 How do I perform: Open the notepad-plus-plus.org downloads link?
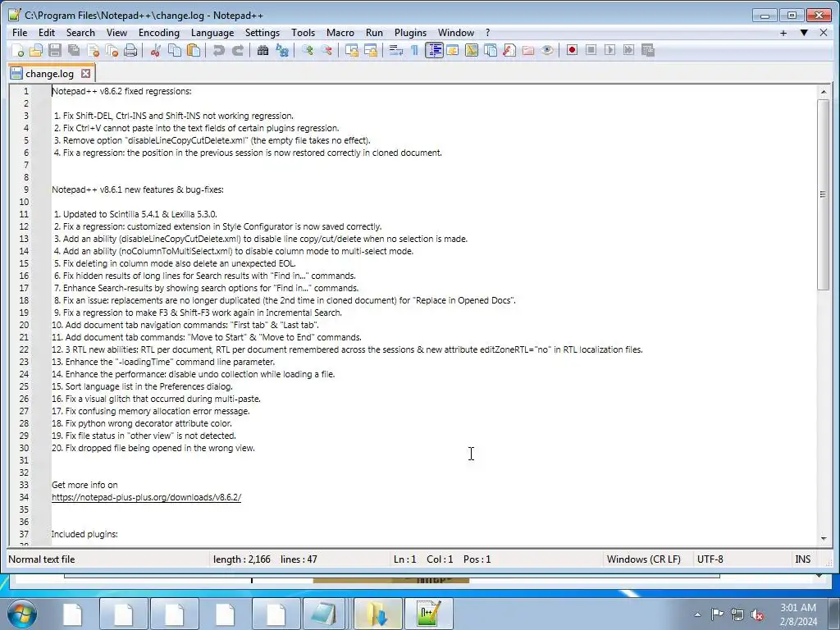pyautogui.click(x=146, y=497)
